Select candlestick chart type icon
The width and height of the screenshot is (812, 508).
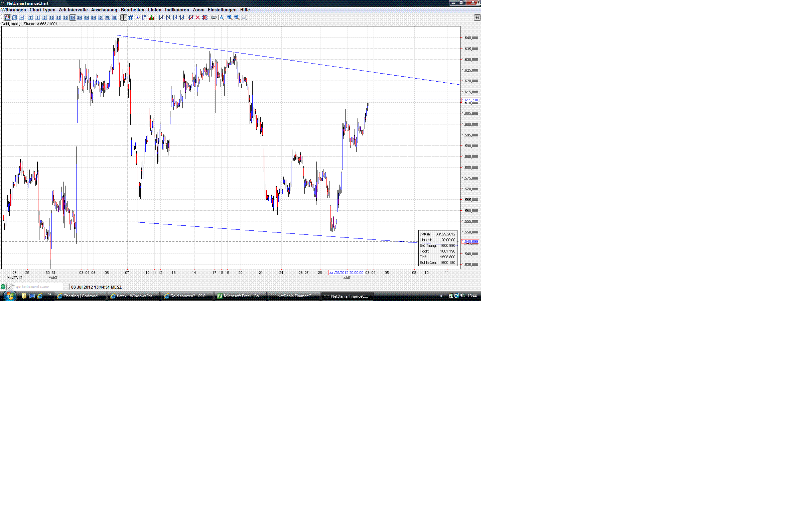(x=7, y=17)
